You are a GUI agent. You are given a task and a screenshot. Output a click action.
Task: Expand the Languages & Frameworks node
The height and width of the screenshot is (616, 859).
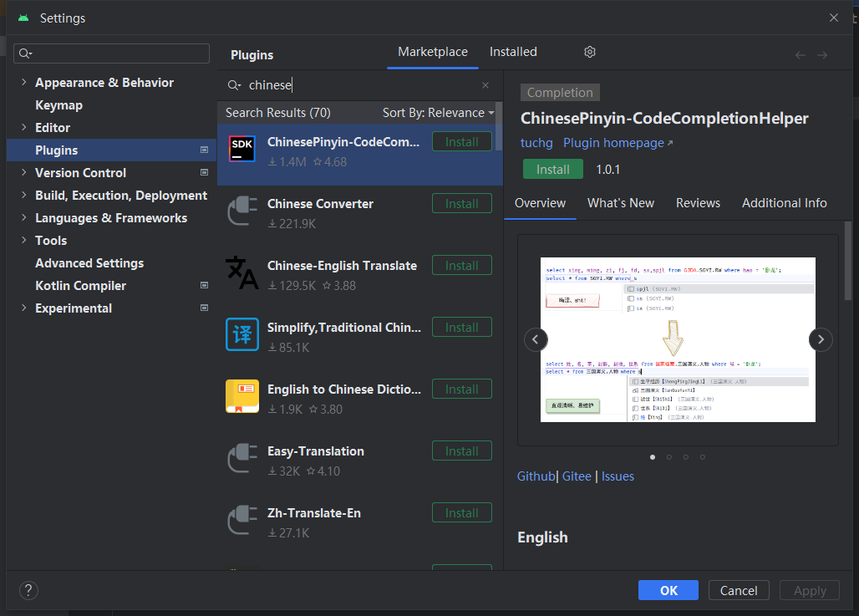coord(23,217)
